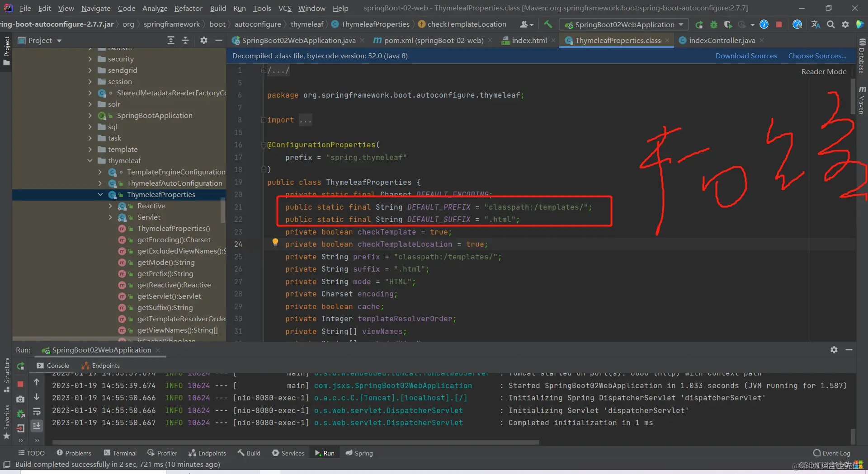Image resolution: width=868 pixels, height=474 pixels.
Task: Click the tool windows quick-access status bar icon
Action: coord(7,464)
